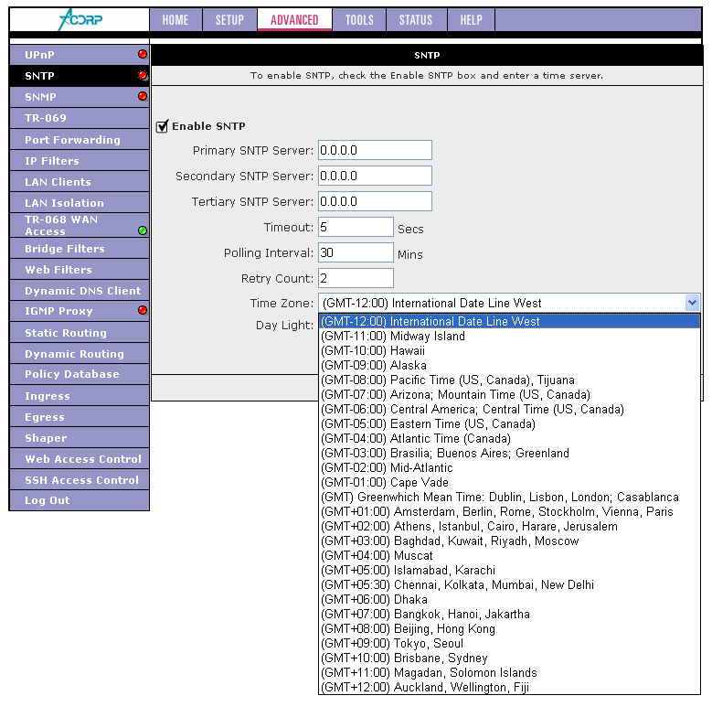Image resolution: width=712 pixels, height=728 pixels.
Task: Click the Polling Interval field
Action: point(356,252)
